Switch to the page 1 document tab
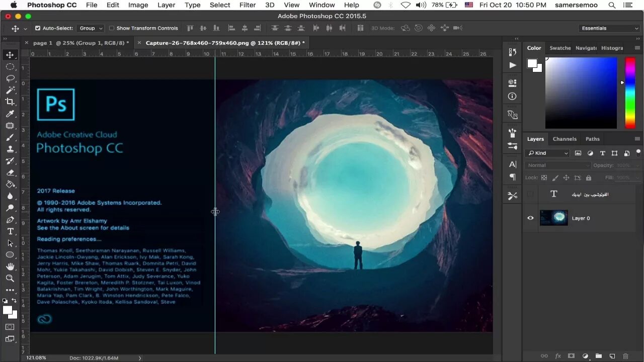Image resolution: width=644 pixels, height=362 pixels. (x=81, y=43)
